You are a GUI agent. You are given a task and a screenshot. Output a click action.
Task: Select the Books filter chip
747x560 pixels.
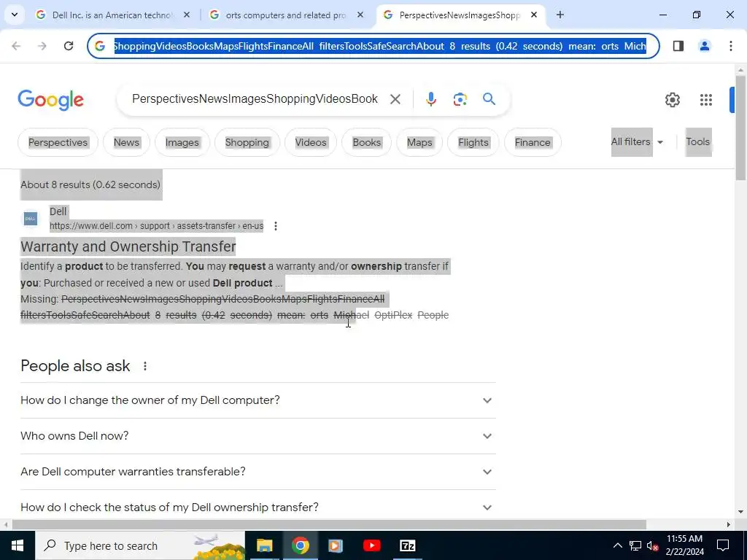click(366, 142)
